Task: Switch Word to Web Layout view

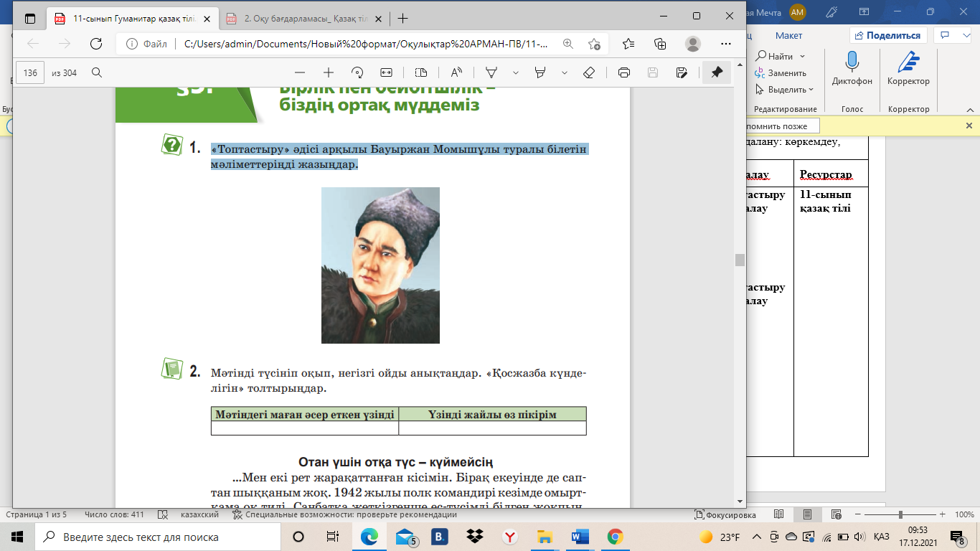Action: [837, 514]
